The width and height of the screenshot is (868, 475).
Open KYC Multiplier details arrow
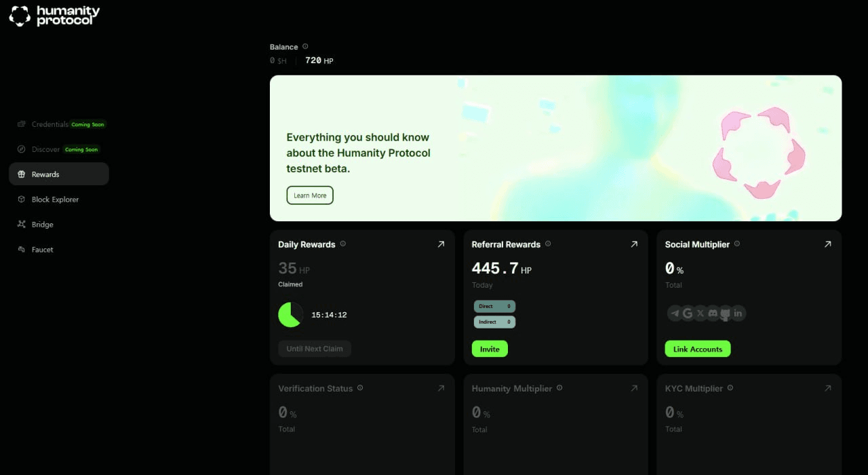coord(827,388)
